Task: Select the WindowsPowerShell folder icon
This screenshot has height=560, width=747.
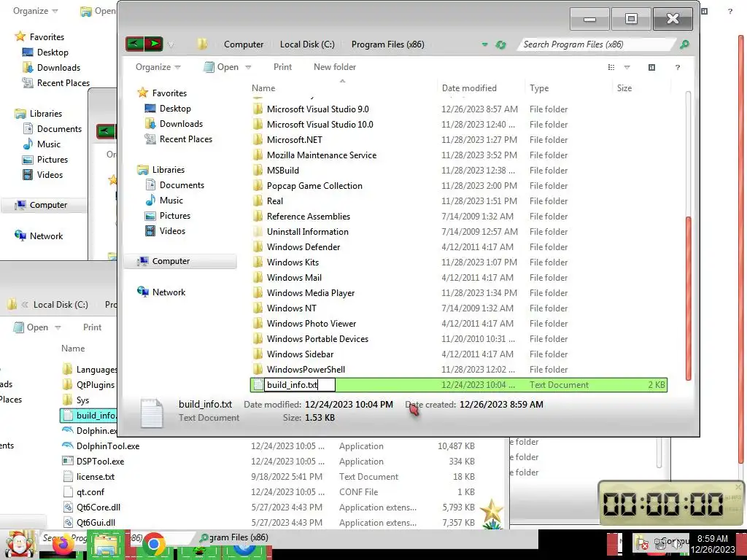Action: (x=258, y=369)
